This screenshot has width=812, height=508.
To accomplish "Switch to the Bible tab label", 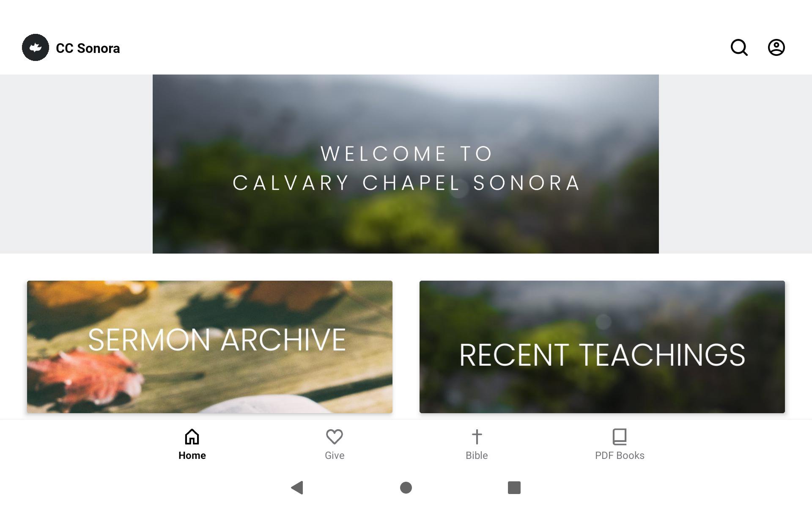I will click(x=477, y=456).
